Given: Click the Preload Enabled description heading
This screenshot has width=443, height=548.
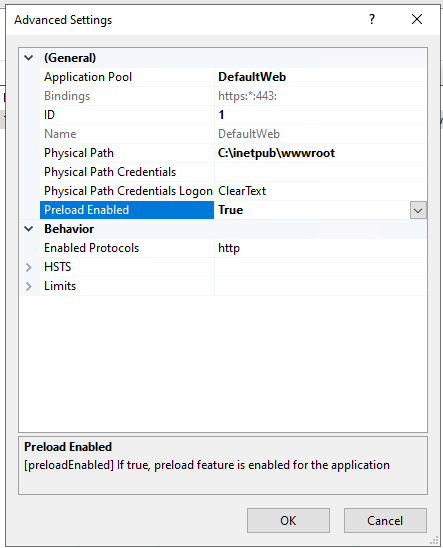Looking at the screenshot, I should [x=68, y=447].
